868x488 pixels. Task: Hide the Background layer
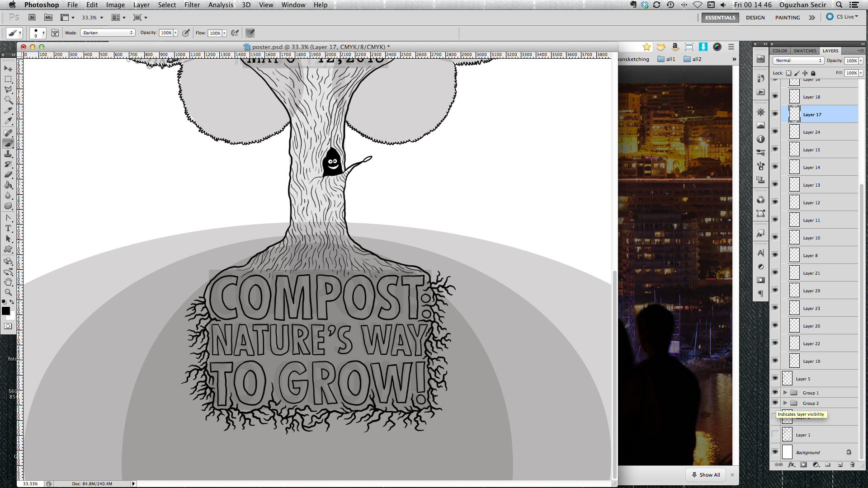pyautogui.click(x=775, y=452)
